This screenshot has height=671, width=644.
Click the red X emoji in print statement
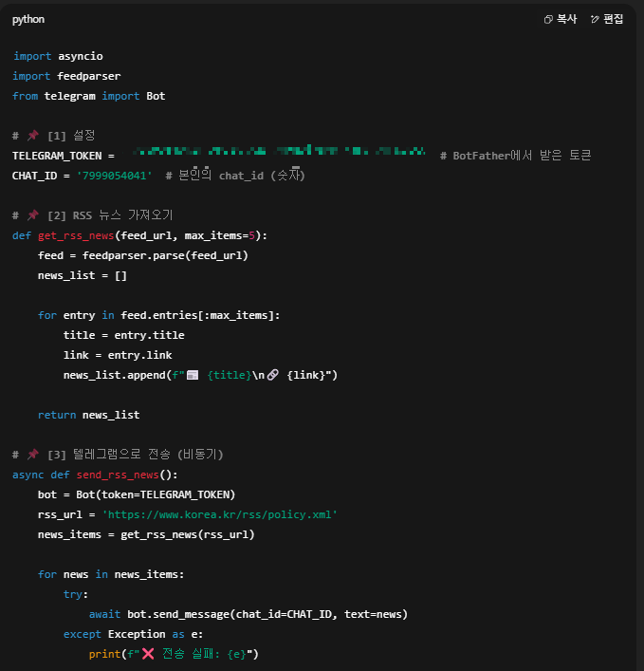click(148, 654)
